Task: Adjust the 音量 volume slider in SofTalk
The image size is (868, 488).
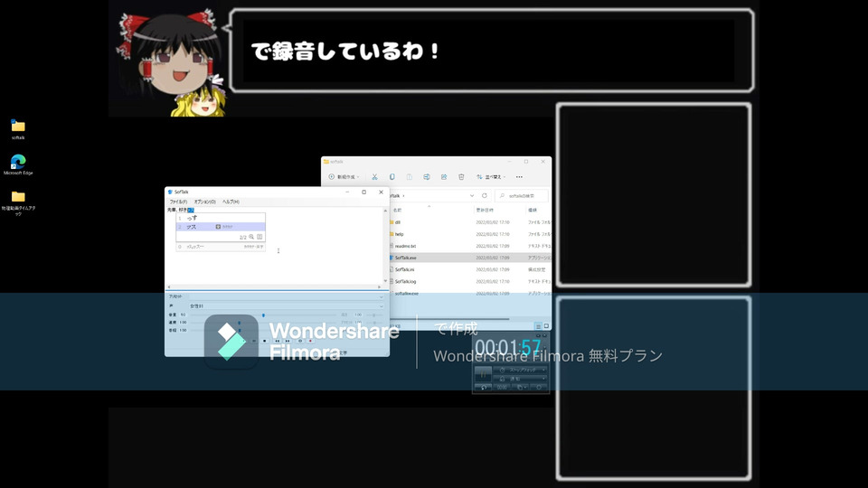Action: [263, 314]
